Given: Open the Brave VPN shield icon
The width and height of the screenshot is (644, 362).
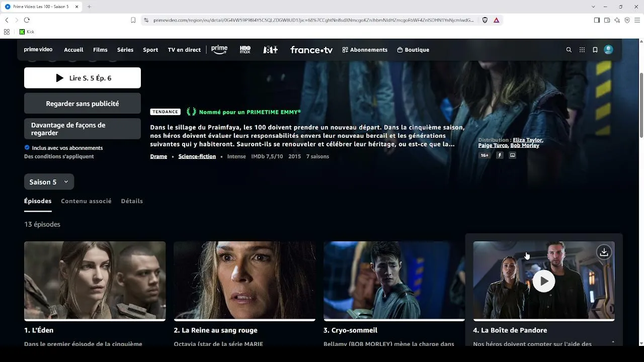Looking at the screenshot, I should coord(627,20).
